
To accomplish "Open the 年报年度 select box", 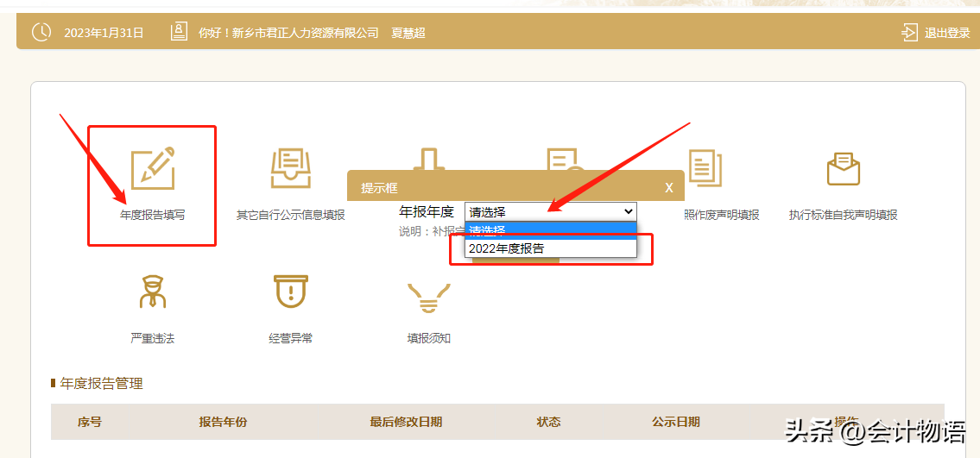I will [x=551, y=211].
